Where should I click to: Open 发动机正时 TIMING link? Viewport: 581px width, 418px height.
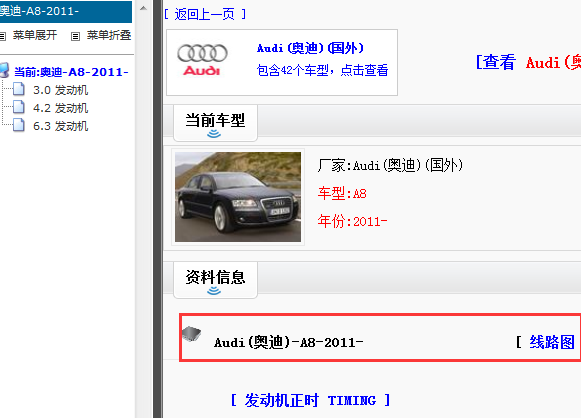tap(310, 400)
